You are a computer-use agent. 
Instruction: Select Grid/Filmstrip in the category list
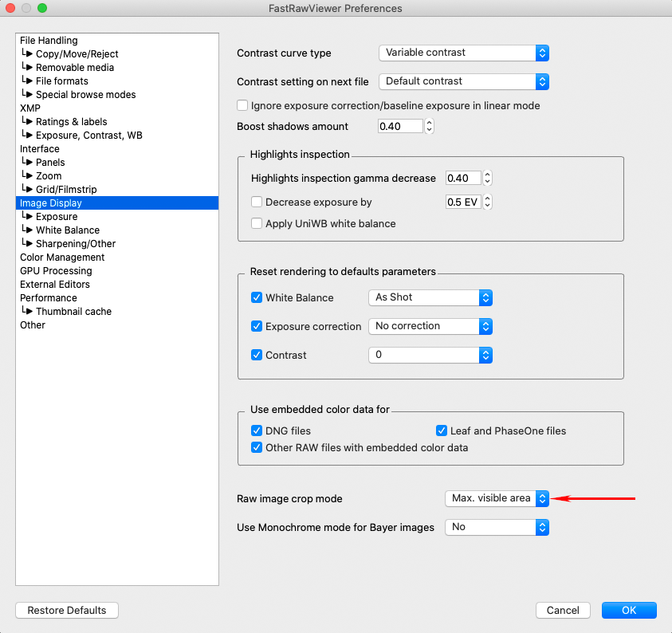[68, 190]
